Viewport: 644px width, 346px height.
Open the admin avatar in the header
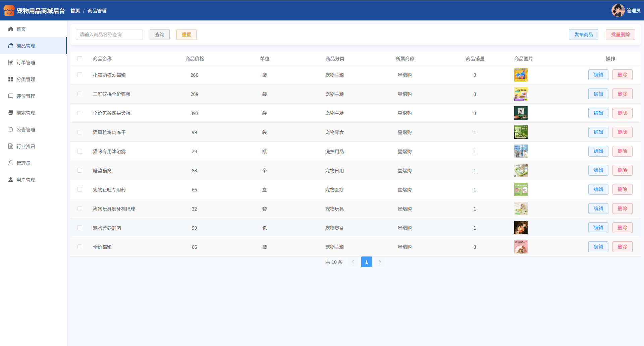pyautogui.click(x=618, y=10)
